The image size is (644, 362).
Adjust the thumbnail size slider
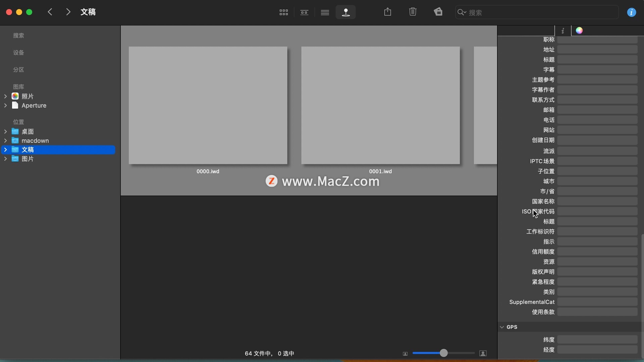(x=443, y=353)
